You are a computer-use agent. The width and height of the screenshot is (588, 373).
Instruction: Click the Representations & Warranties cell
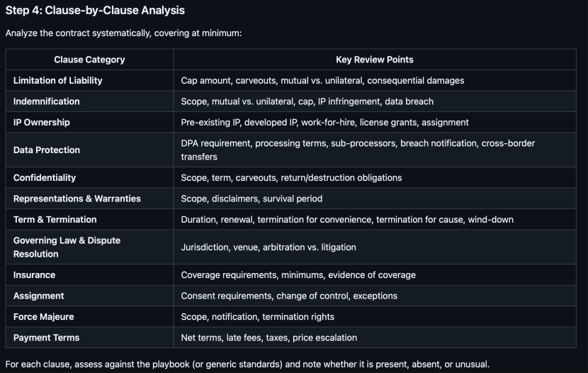point(77,199)
